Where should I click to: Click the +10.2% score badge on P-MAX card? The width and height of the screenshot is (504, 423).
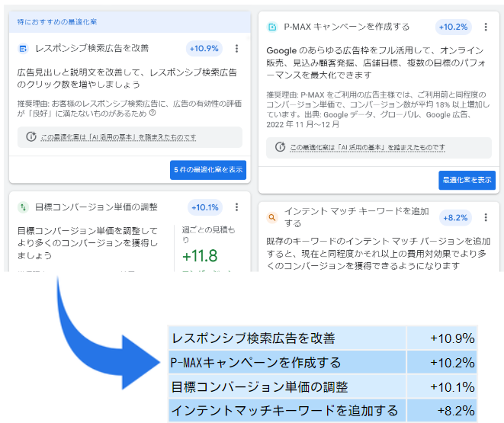point(453,27)
